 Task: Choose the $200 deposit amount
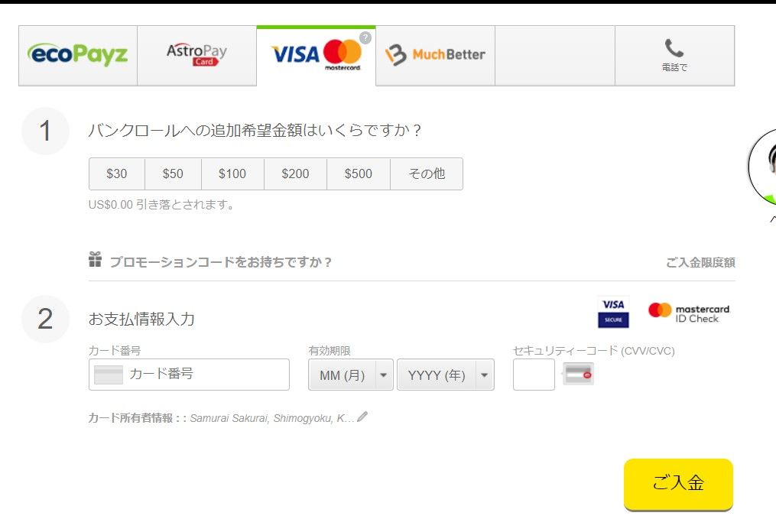pyautogui.click(x=295, y=174)
